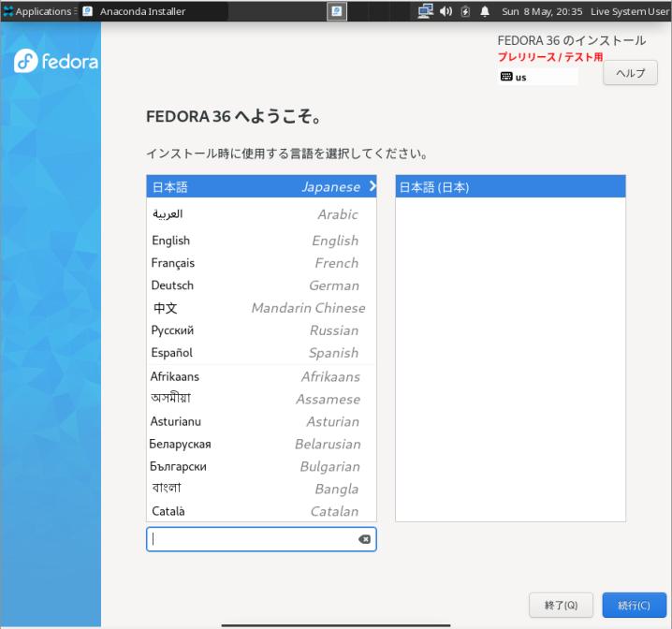672x629 pixels.
Task: Click the volume speaker icon
Action: coord(446,11)
